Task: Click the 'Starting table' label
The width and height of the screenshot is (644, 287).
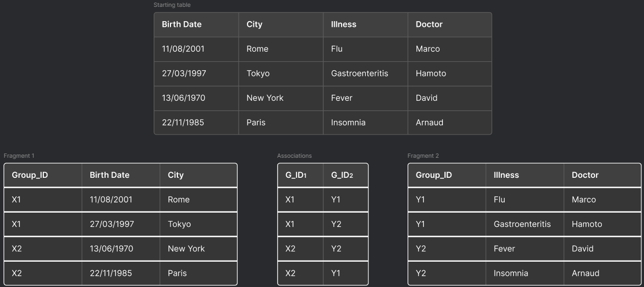Action: tap(172, 5)
